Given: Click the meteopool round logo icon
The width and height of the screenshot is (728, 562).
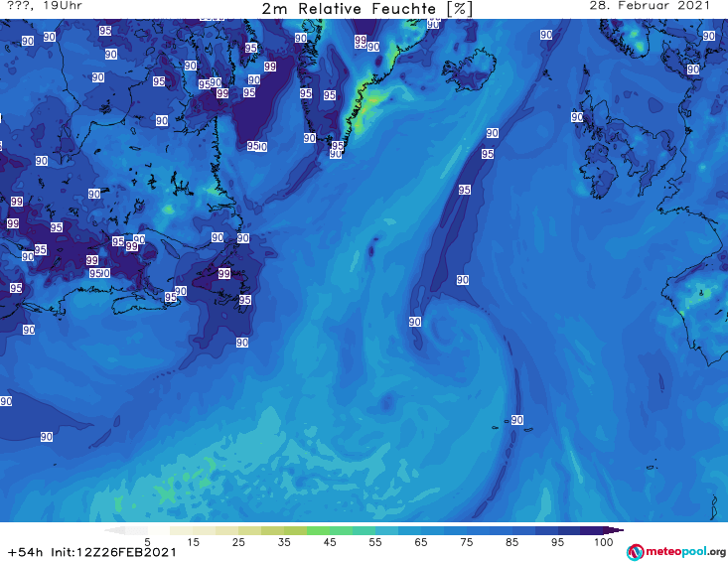Looking at the screenshot, I should click(x=635, y=552).
